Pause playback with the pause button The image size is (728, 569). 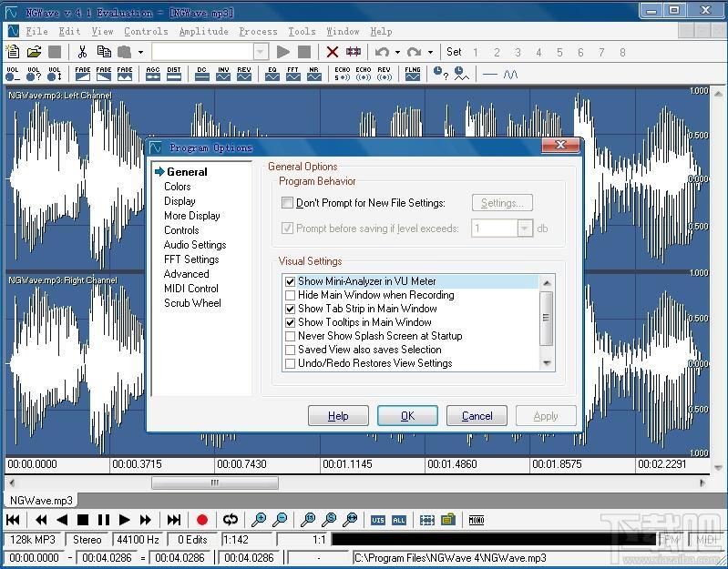point(104,520)
